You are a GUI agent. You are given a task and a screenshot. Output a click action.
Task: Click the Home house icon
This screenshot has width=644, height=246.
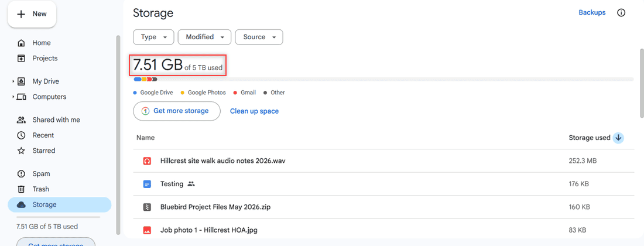(21, 43)
